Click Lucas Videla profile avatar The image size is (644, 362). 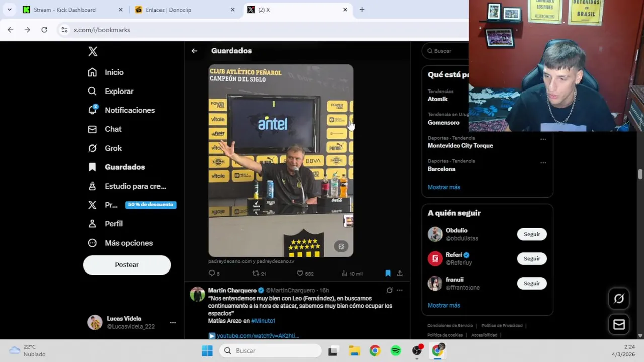coord(95,322)
